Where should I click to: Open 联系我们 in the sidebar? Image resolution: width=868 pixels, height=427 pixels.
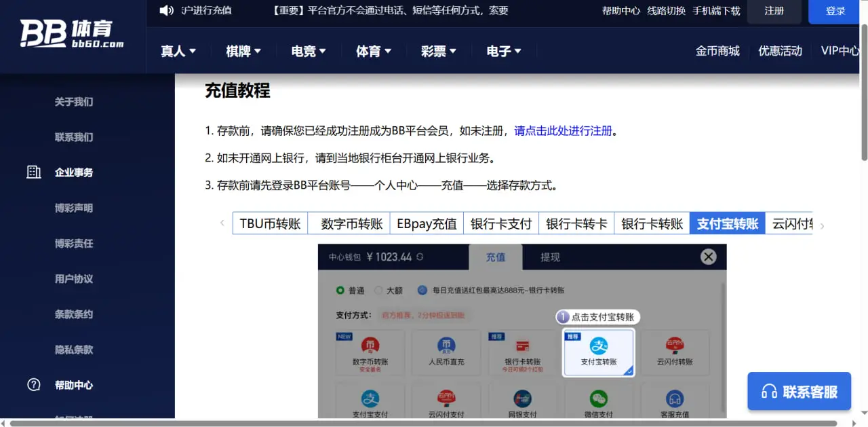tap(74, 137)
